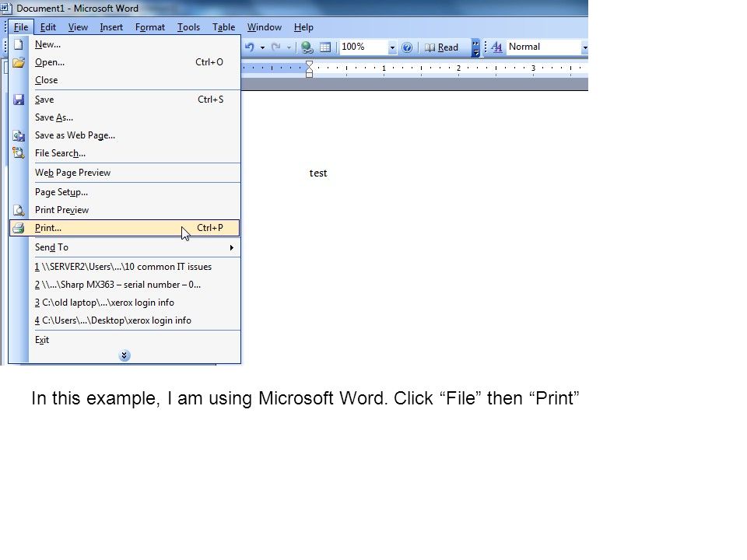Choose Save as Web Page... entry
Image resolution: width=747 pixels, height=560 pixels.
click(x=124, y=135)
